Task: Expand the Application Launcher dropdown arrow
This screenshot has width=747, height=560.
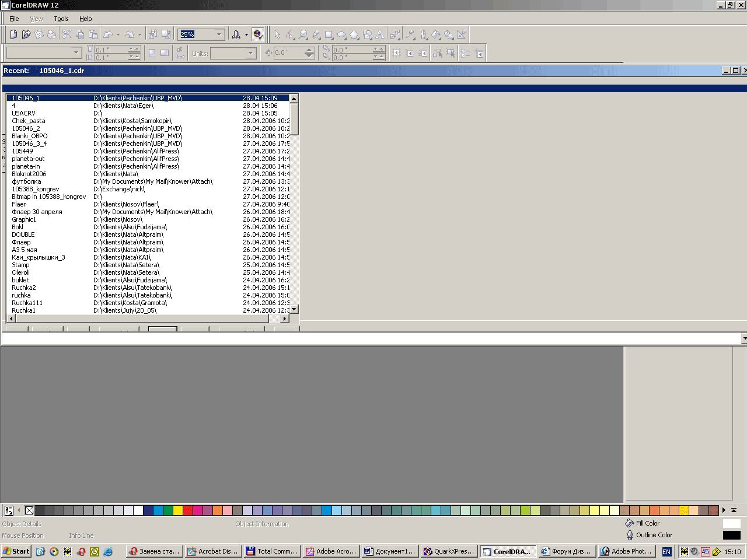Action: point(246,34)
